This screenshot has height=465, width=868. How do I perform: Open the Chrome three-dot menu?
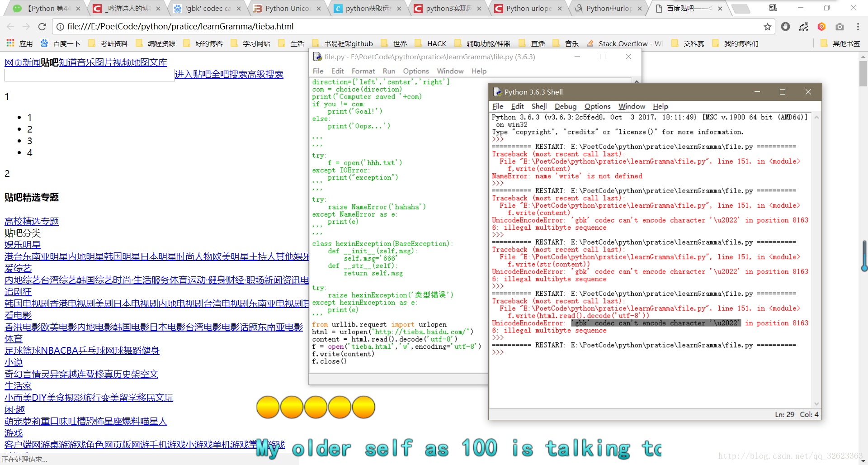pos(858,27)
